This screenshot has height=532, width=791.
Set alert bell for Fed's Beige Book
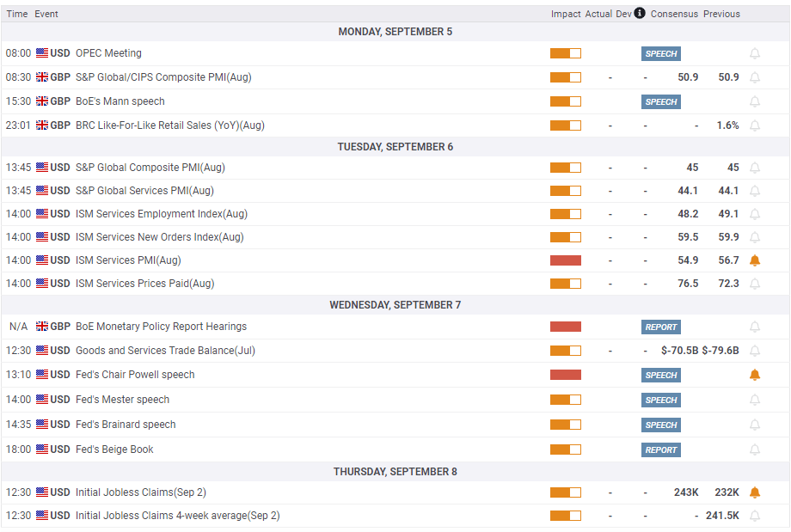(755, 449)
